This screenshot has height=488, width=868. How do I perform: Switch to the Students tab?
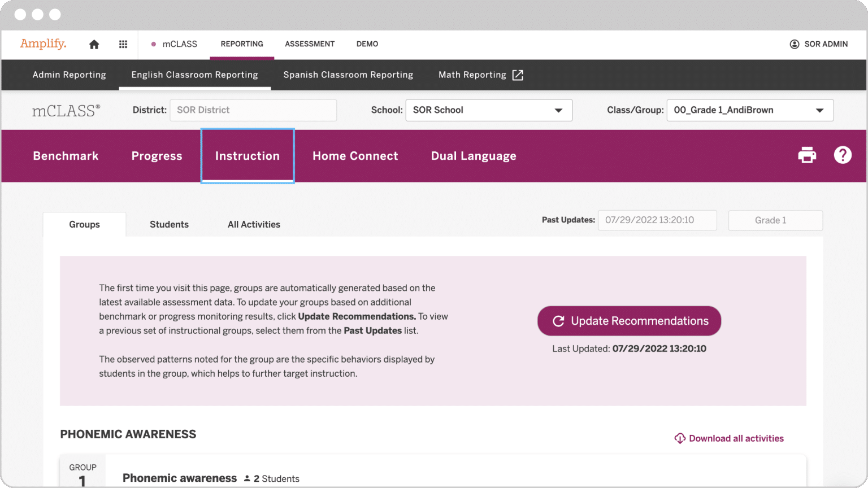pyautogui.click(x=169, y=224)
